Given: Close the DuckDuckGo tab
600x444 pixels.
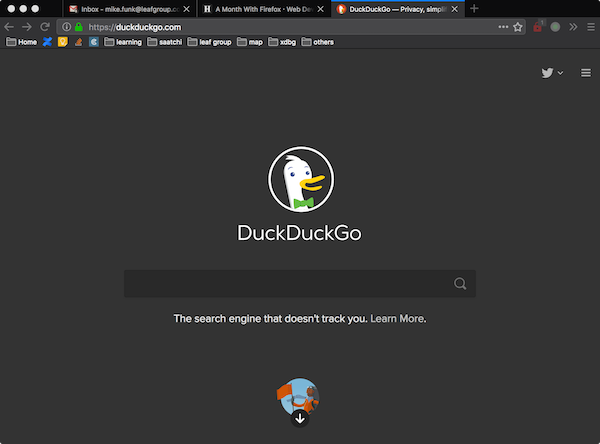Looking at the screenshot, I should pos(455,9).
